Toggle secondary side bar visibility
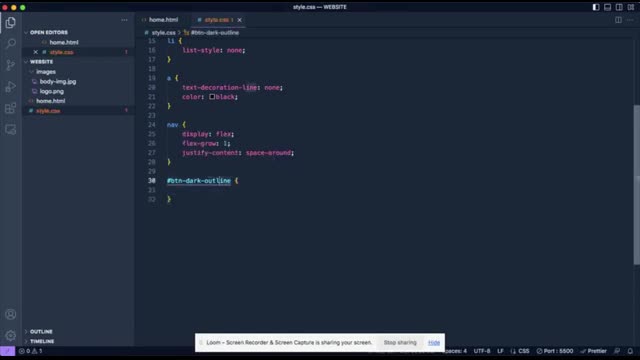 (619, 7)
